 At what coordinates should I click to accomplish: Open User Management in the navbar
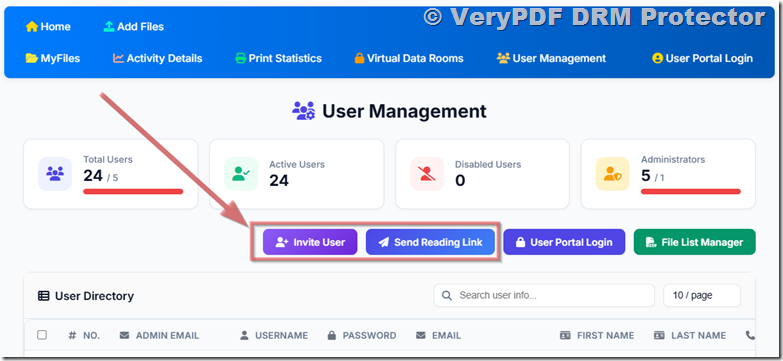click(551, 58)
